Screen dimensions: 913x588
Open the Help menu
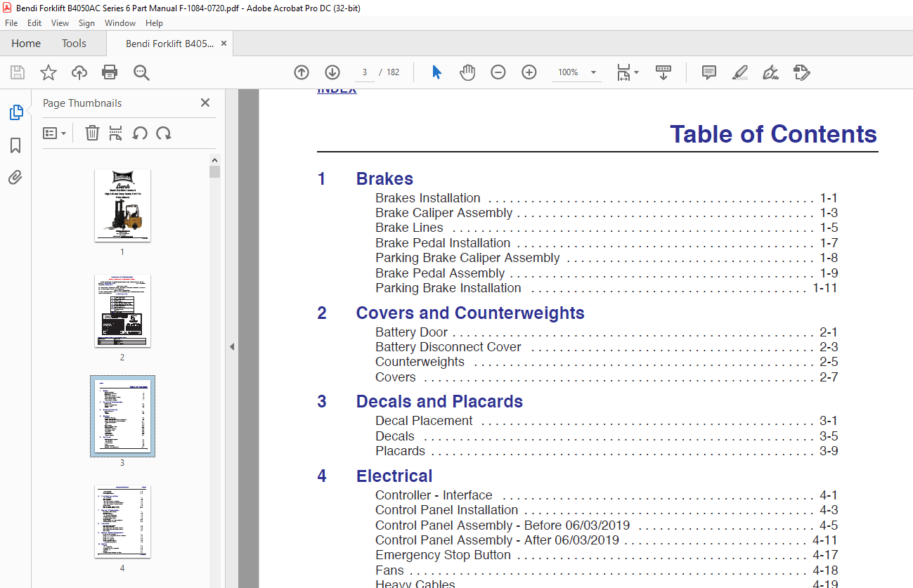click(x=154, y=23)
